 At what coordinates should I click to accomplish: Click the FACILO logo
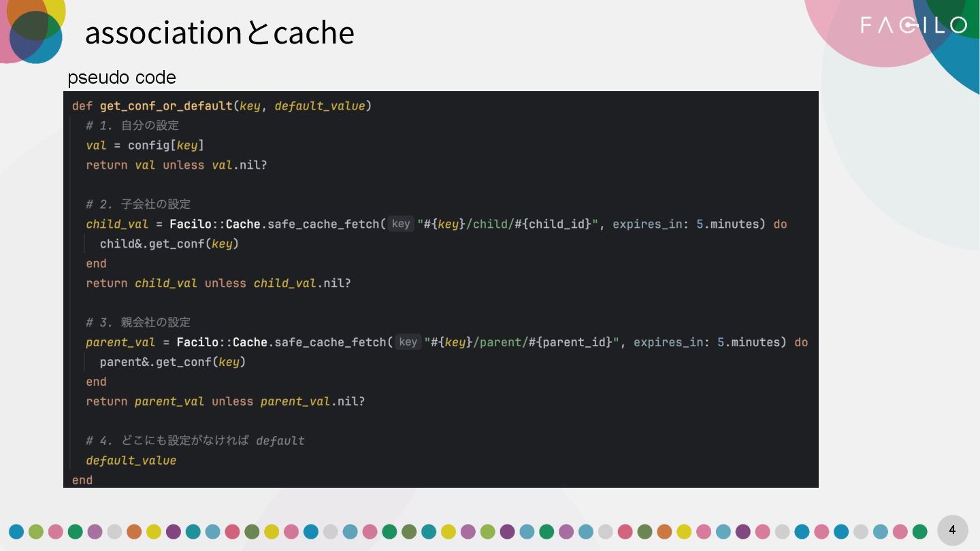point(913,25)
